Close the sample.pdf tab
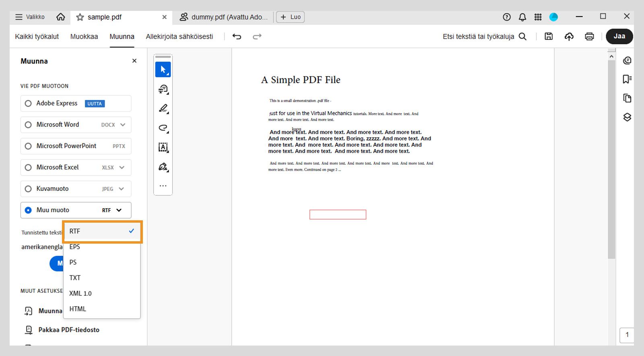This screenshot has width=644, height=356. pos(164,17)
